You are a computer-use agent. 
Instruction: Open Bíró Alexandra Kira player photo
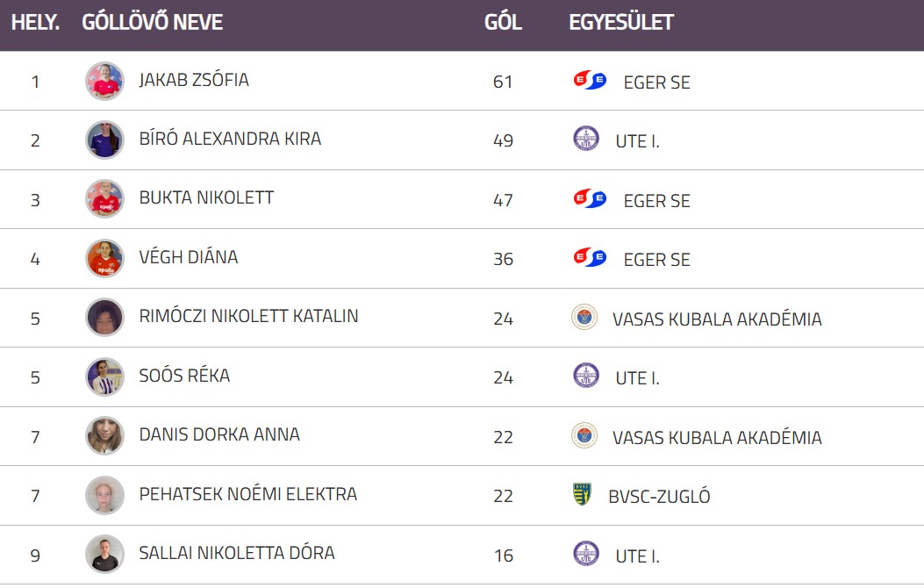coord(105,140)
